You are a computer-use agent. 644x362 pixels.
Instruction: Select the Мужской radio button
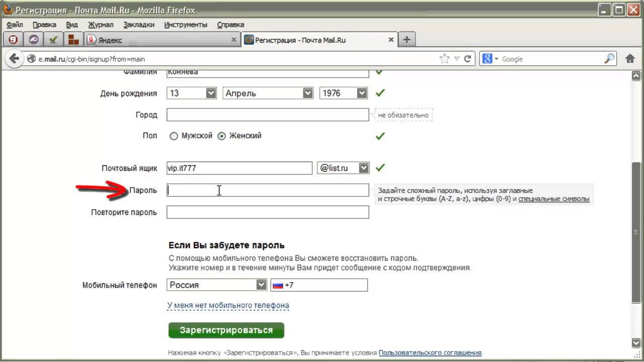(x=174, y=136)
